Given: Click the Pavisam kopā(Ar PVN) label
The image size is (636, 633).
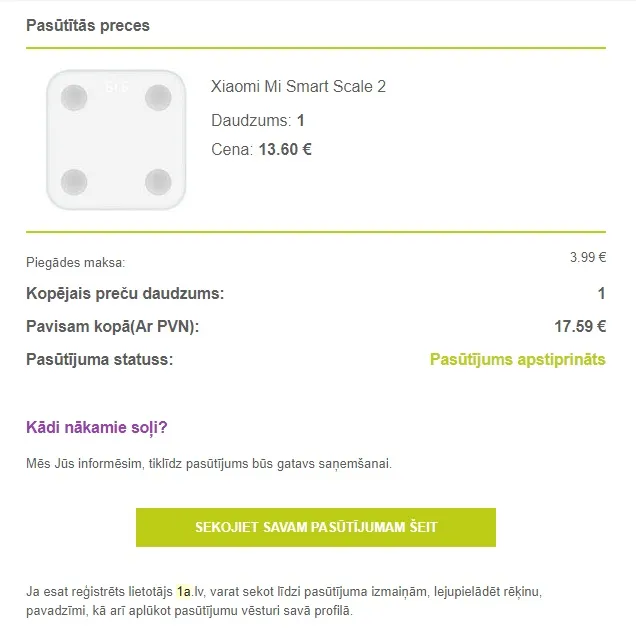Looking at the screenshot, I should (x=113, y=326).
